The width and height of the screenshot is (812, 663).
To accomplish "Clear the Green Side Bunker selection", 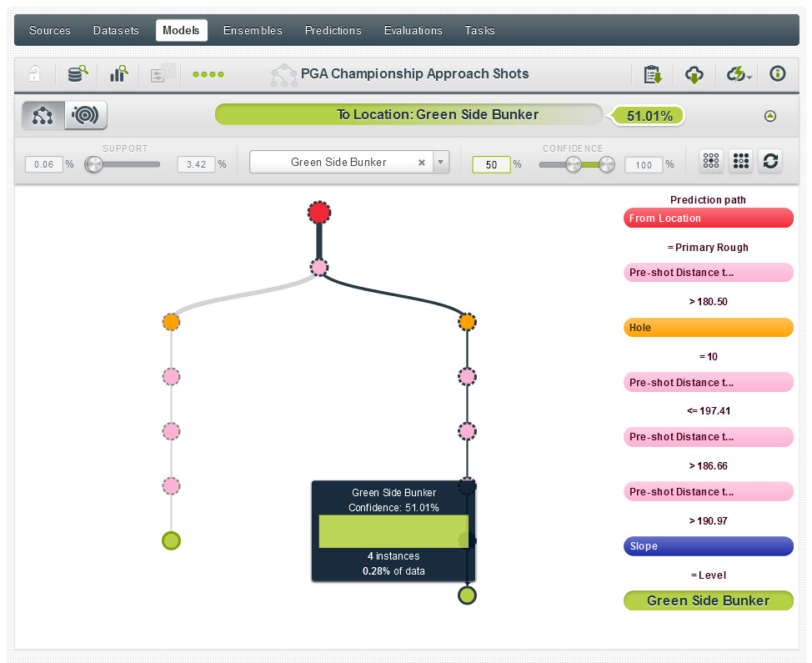I will [x=422, y=163].
